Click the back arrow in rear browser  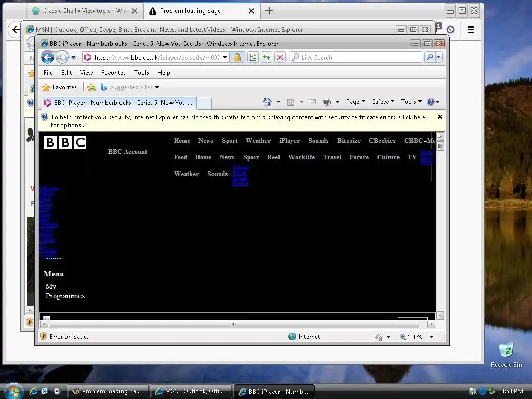point(16,30)
